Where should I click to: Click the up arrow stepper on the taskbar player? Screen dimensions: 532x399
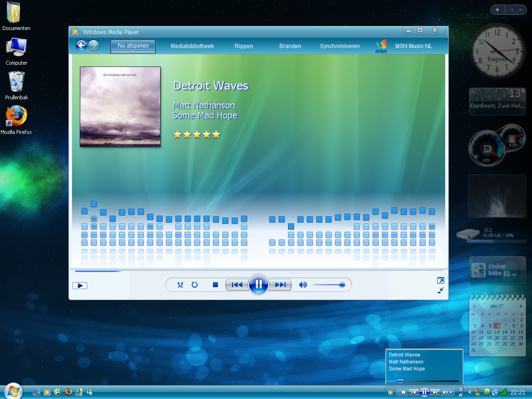460,389
